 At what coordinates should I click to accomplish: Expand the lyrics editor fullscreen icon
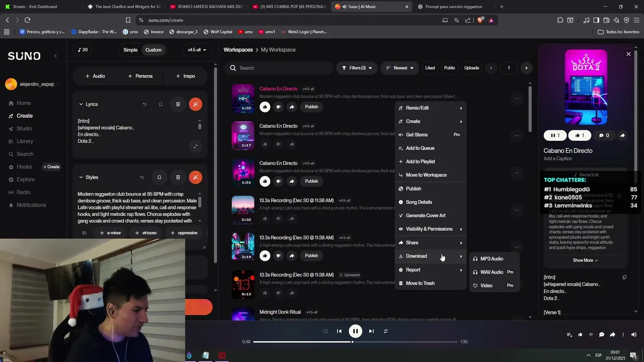coord(195,146)
